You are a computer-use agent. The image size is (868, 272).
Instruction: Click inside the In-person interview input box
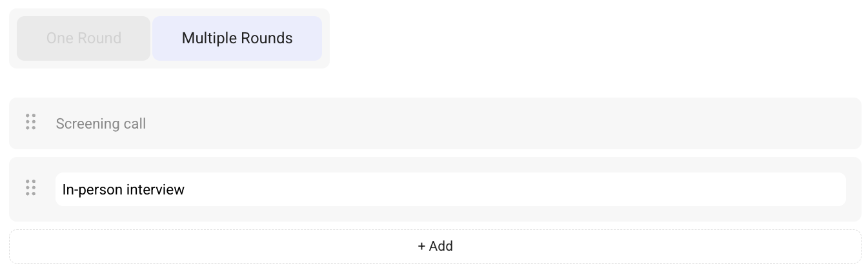click(x=450, y=189)
